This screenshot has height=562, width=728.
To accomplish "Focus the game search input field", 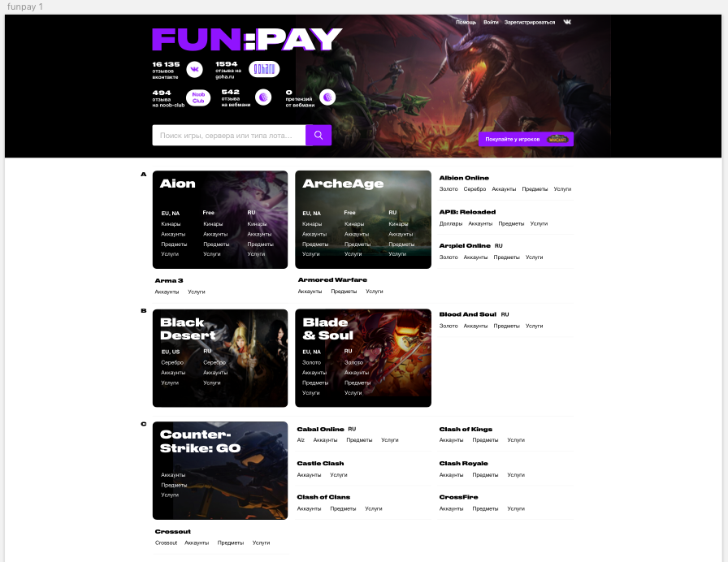I will coord(229,135).
